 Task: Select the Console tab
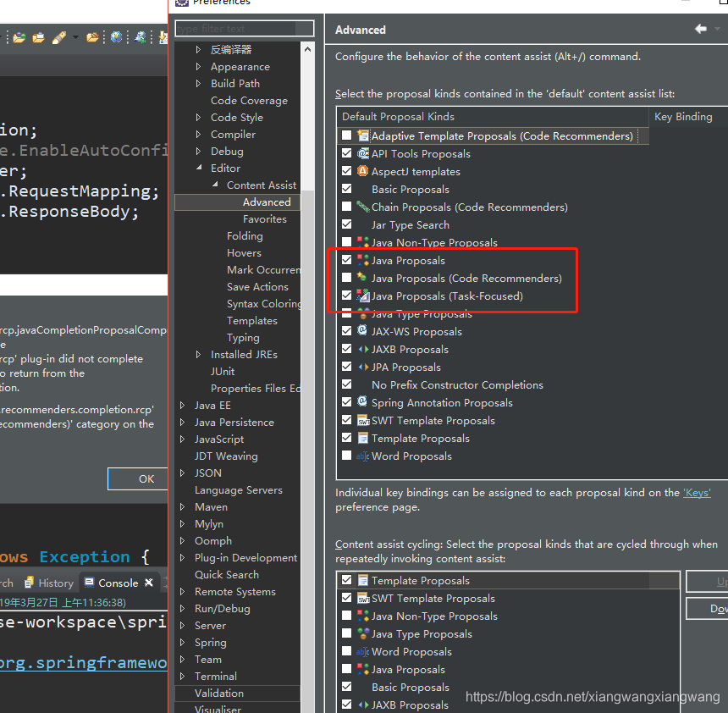pos(119,583)
